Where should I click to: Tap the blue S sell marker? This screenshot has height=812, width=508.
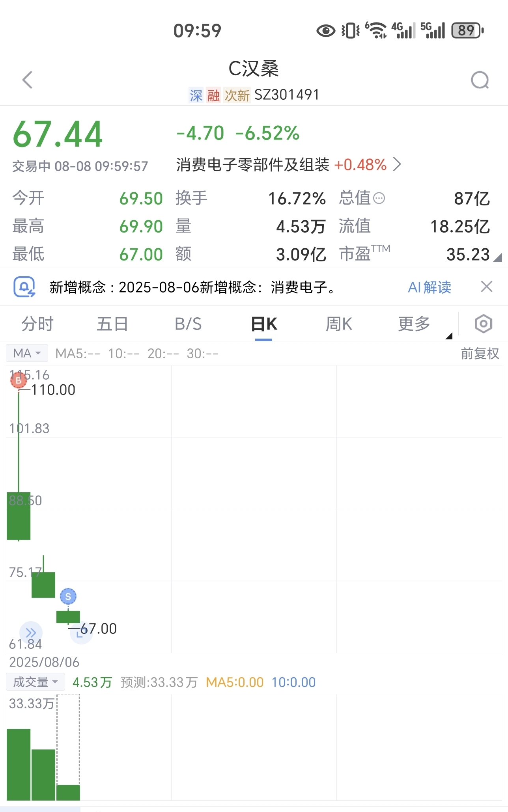pyautogui.click(x=68, y=596)
